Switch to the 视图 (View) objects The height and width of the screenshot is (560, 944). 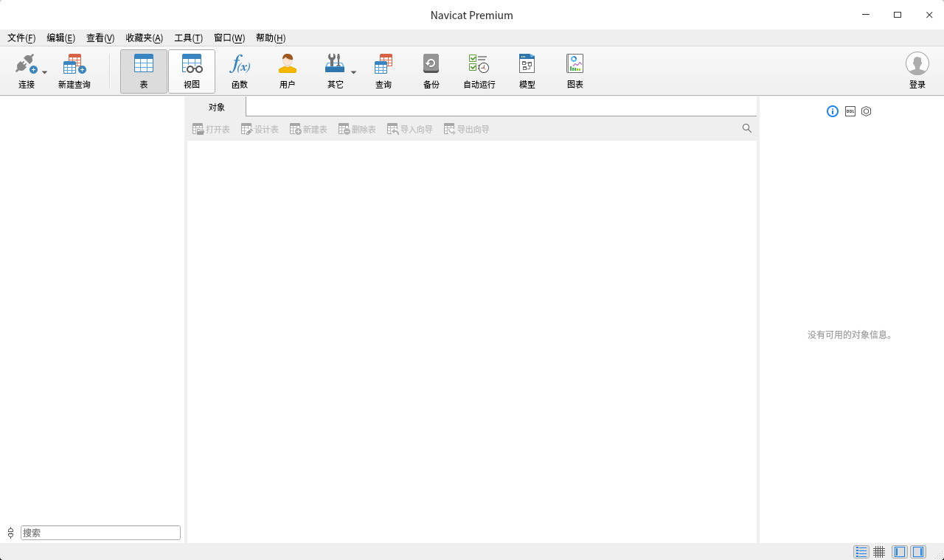point(192,71)
